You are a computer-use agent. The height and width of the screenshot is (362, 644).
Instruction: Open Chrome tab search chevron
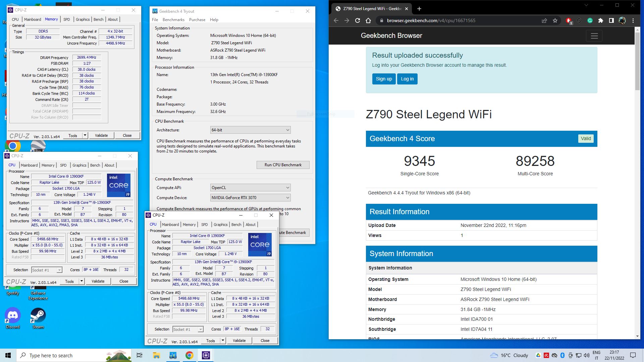[586, 5]
